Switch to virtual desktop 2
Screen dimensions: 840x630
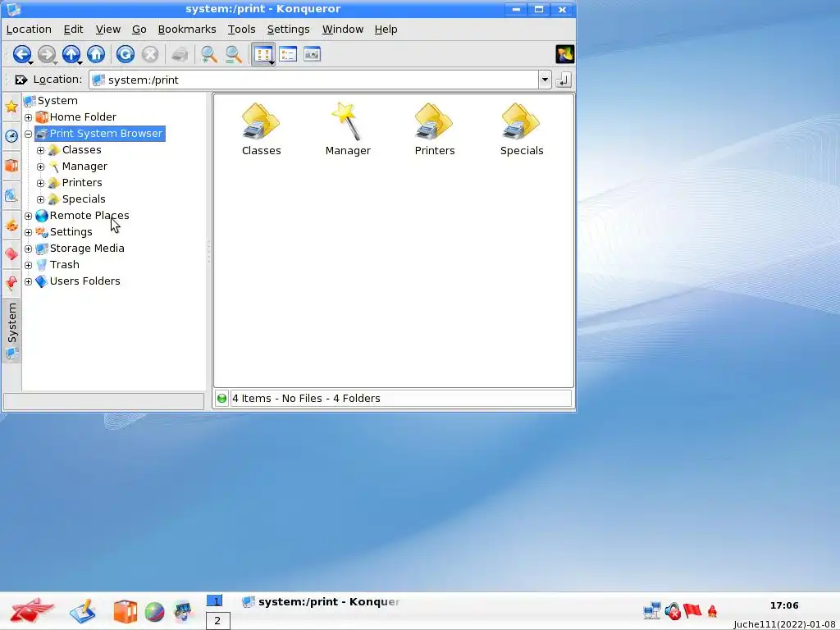point(217,621)
